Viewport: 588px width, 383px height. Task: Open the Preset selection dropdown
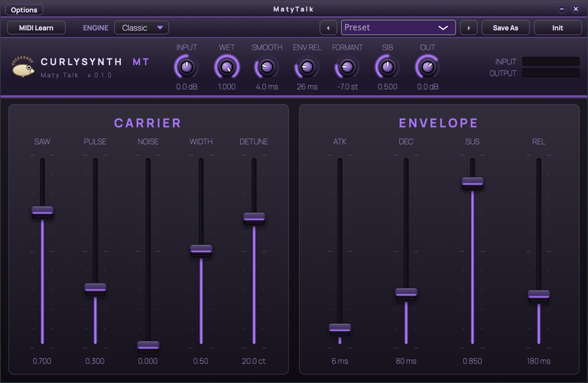398,28
